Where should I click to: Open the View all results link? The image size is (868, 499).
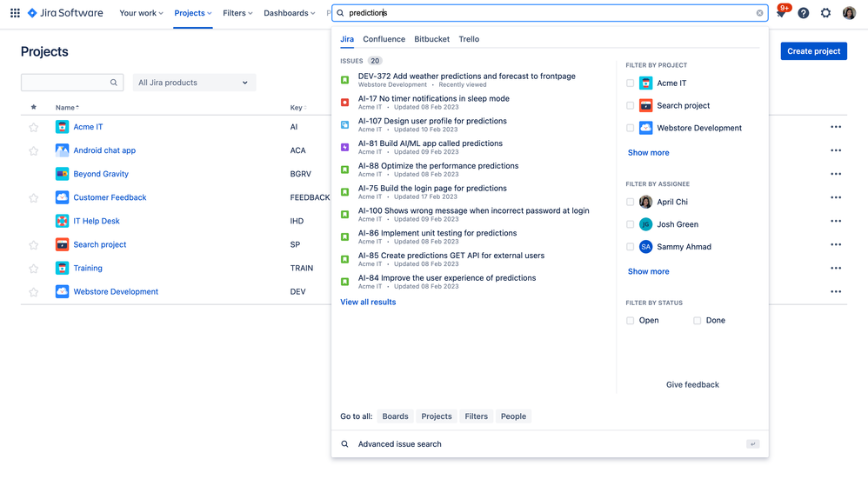point(368,303)
